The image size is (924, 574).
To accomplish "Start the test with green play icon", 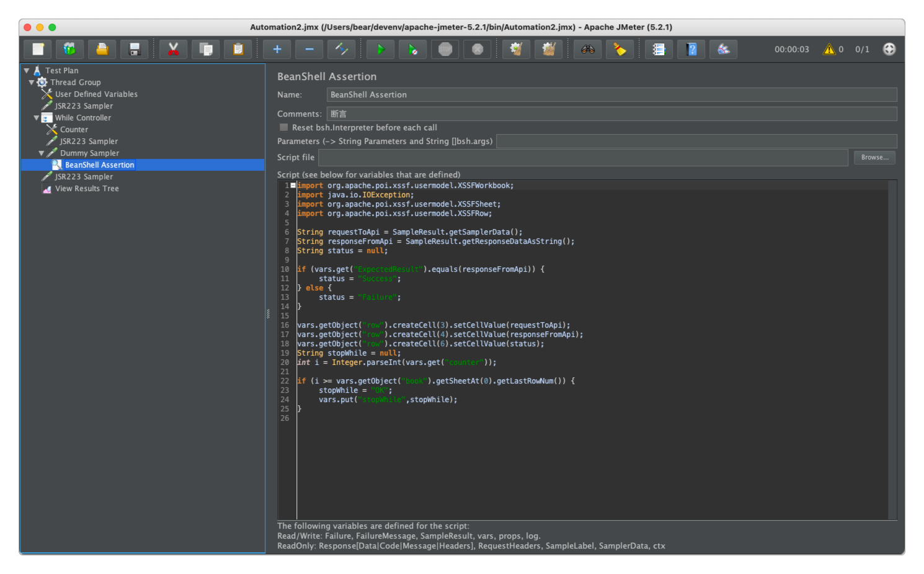I will 381,49.
